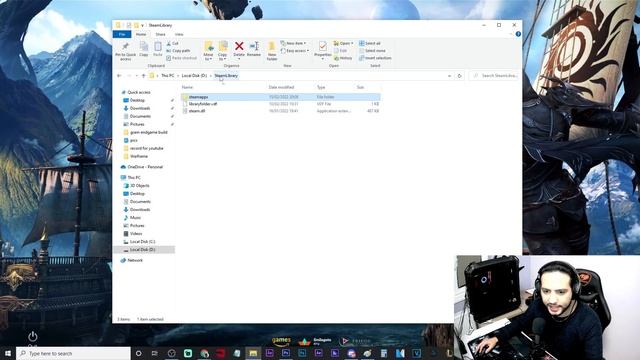Click Copy path in Clipboard group

click(x=178, y=51)
